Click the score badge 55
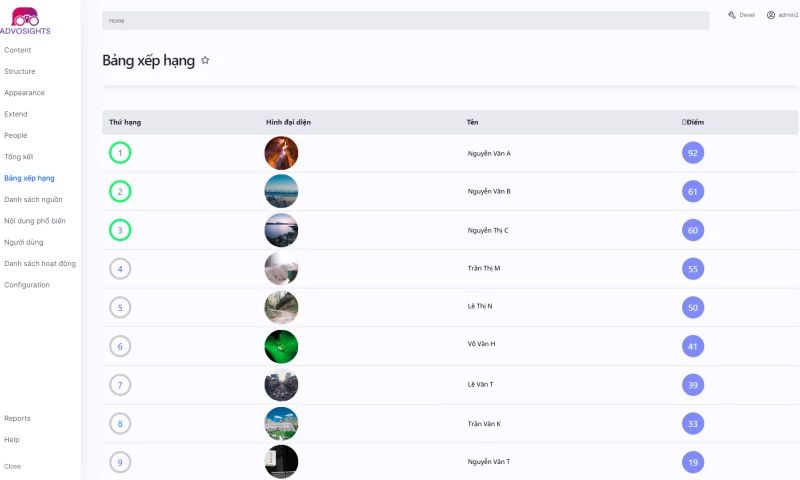 (693, 269)
